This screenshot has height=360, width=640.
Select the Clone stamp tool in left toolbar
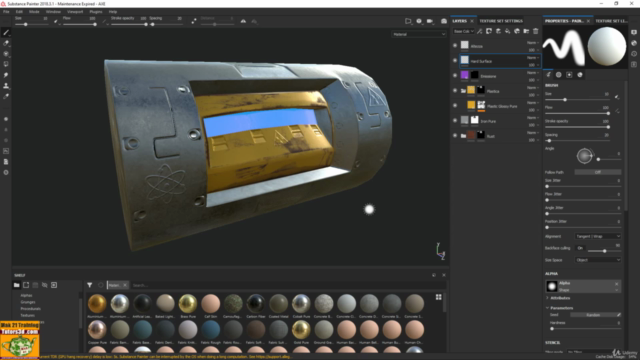[x=6, y=86]
